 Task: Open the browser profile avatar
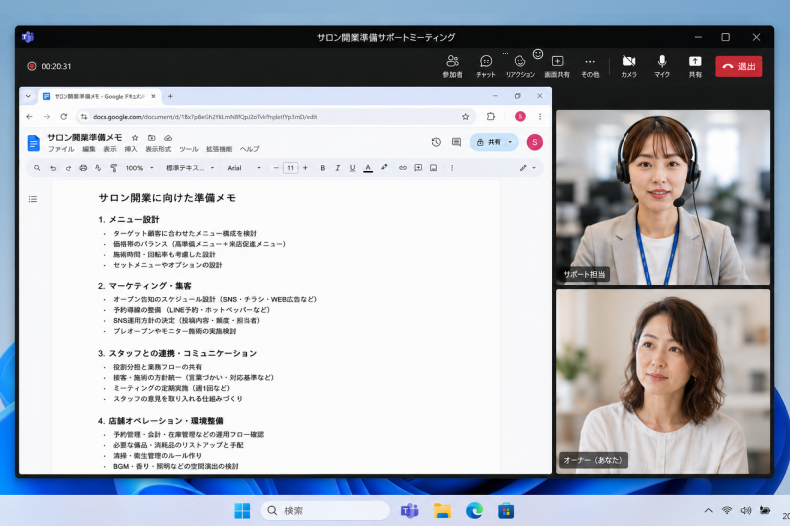click(x=520, y=116)
